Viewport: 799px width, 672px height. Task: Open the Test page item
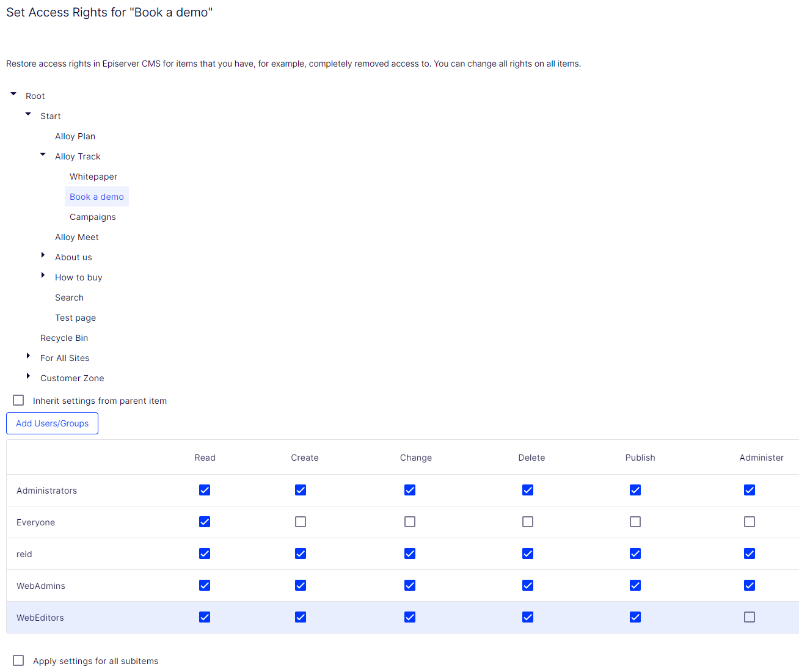pos(75,317)
